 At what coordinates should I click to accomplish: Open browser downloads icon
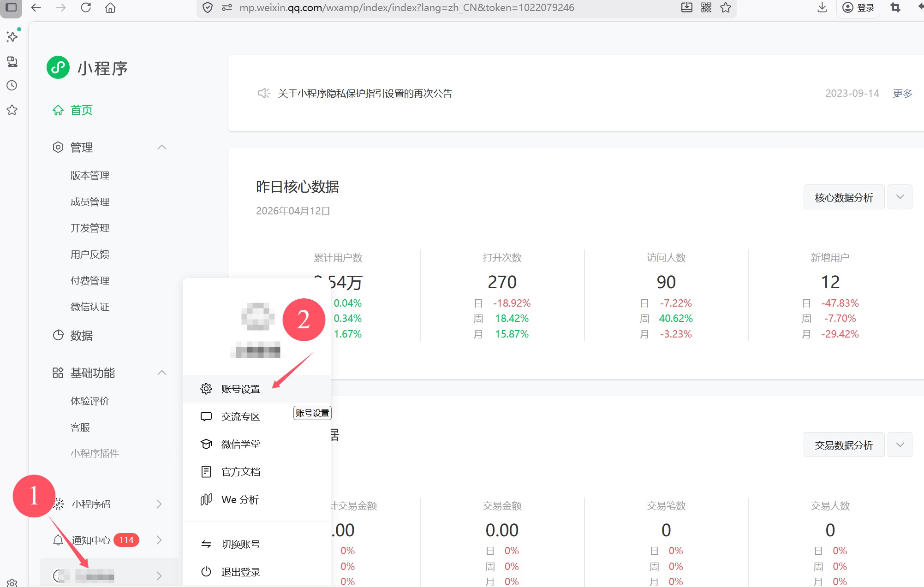pos(822,7)
